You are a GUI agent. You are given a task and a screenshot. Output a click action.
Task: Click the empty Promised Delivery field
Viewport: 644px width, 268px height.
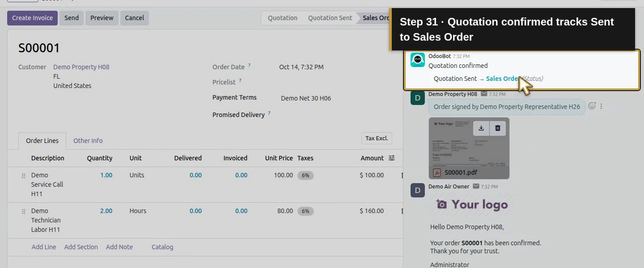click(335, 115)
